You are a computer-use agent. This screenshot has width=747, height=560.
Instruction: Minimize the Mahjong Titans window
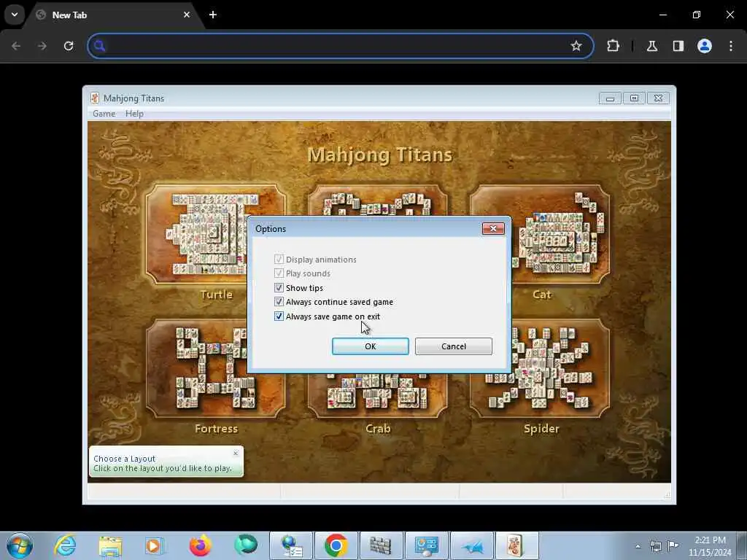(610, 98)
